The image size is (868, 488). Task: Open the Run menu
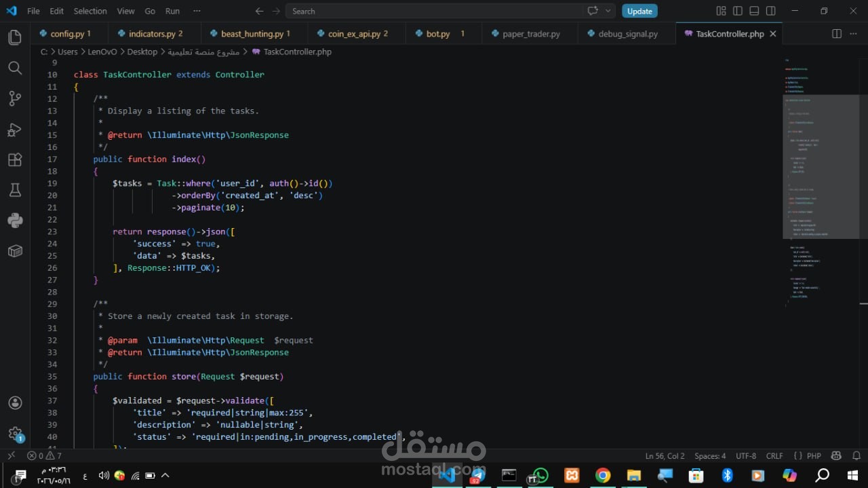[172, 11]
